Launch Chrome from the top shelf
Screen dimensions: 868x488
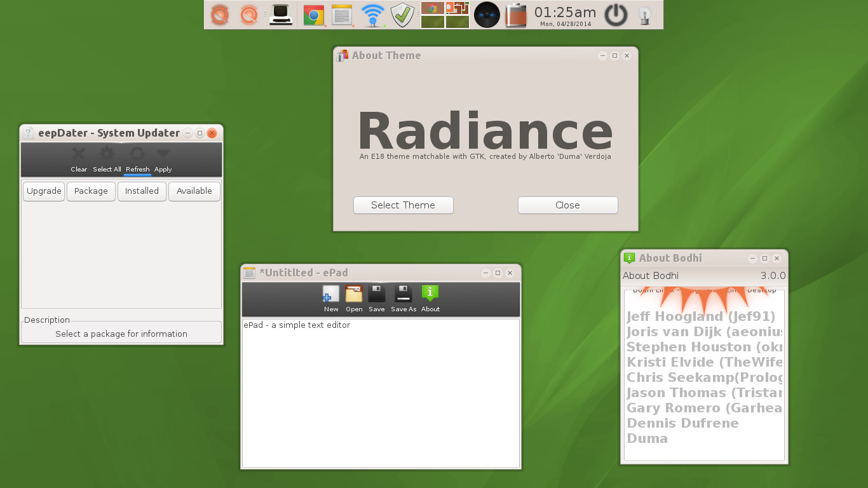[314, 15]
